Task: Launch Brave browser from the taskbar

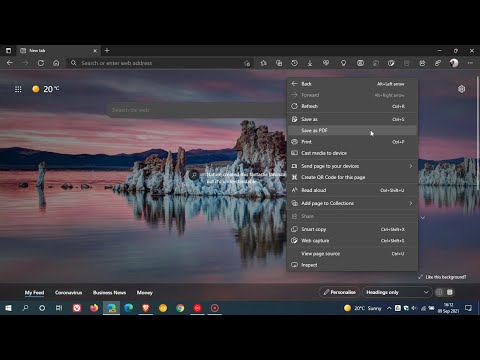Action: pyautogui.click(x=146, y=308)
